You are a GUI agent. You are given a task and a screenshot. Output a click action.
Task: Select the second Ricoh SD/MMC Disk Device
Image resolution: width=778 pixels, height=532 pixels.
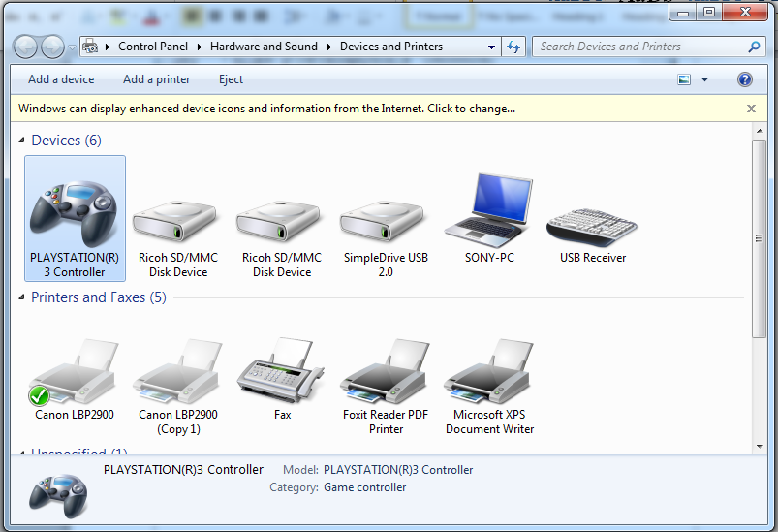(279, 221)
